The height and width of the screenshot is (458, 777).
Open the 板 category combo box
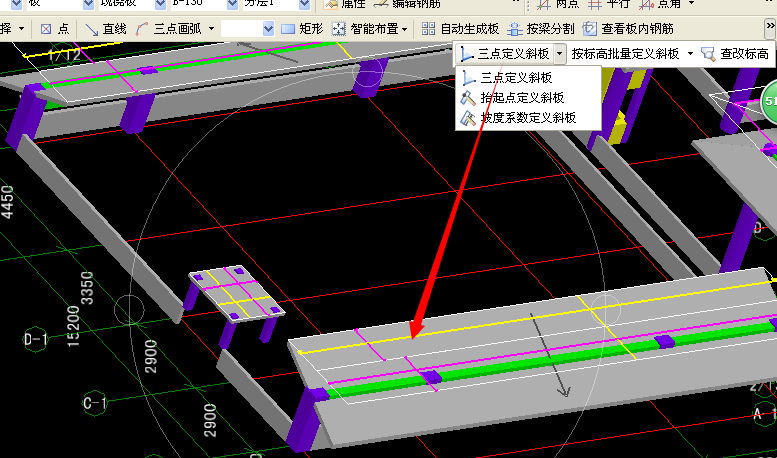(x=60, y=4)
